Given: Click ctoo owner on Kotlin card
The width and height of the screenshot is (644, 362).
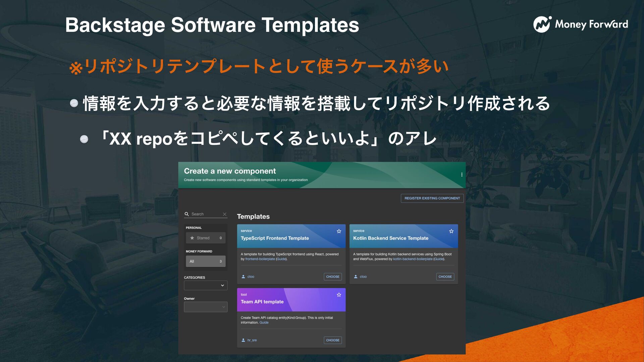Looking at the screenshot, I should 363,277.
